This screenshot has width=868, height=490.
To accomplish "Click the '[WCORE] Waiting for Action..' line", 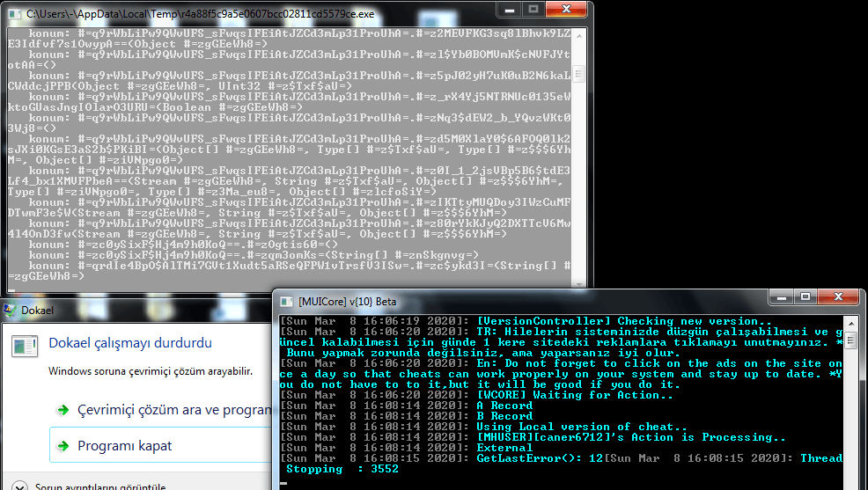I will coord(575,395).
